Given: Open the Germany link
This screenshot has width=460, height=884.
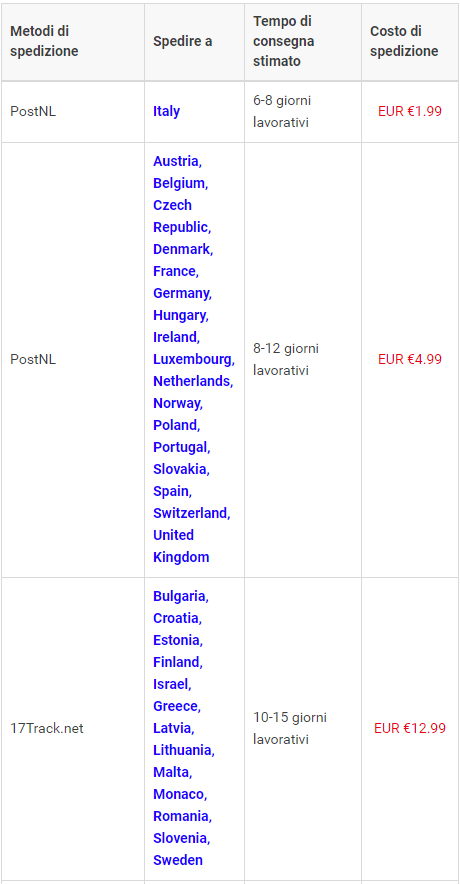Looking at the screenshot, I should tap(181, 293).
